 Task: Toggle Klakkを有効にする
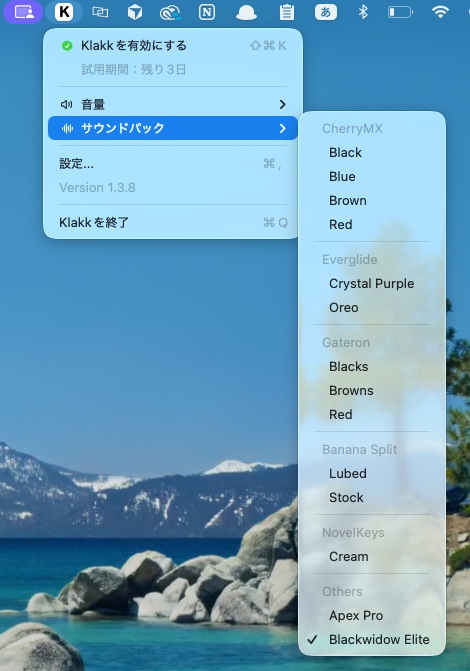coord(173,45)
